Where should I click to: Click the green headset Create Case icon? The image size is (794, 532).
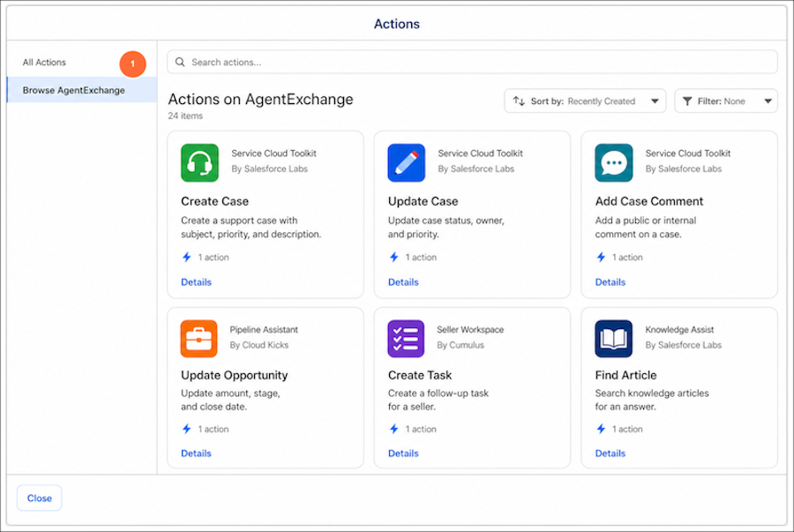click(199, 163)
